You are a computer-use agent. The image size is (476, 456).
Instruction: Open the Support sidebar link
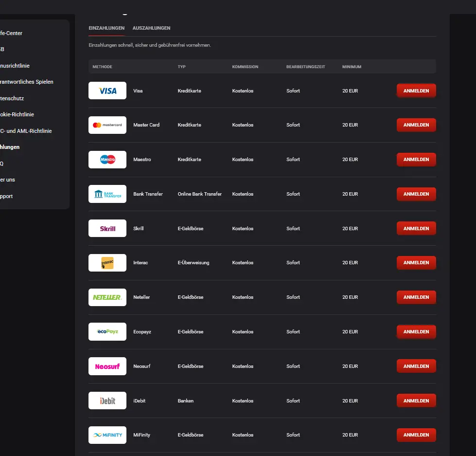click(x=6, y=196)
